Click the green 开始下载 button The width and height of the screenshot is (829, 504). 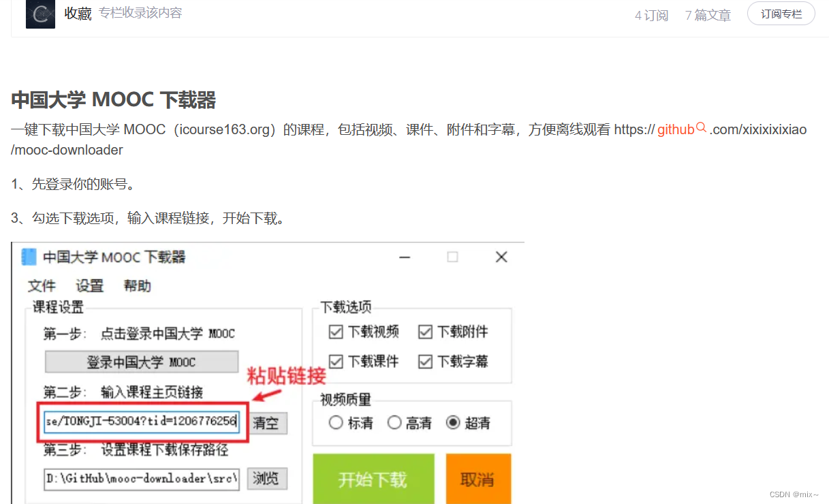point(373,479)
